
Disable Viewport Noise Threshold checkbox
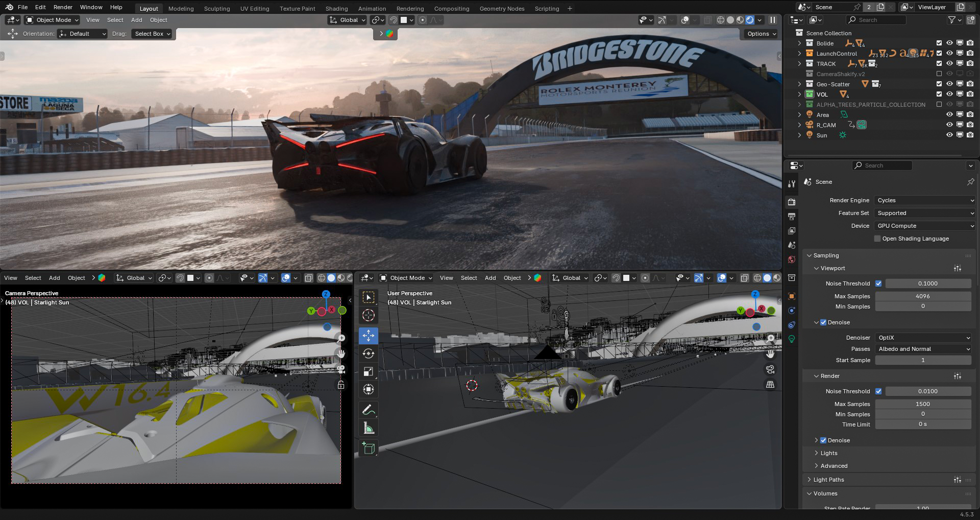point(878,283)
